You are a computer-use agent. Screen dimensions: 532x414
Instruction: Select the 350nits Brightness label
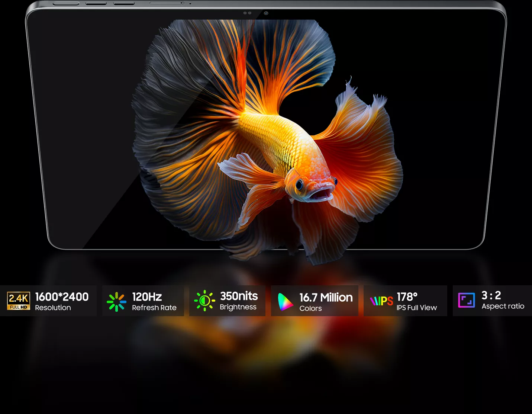coord(239,301)
